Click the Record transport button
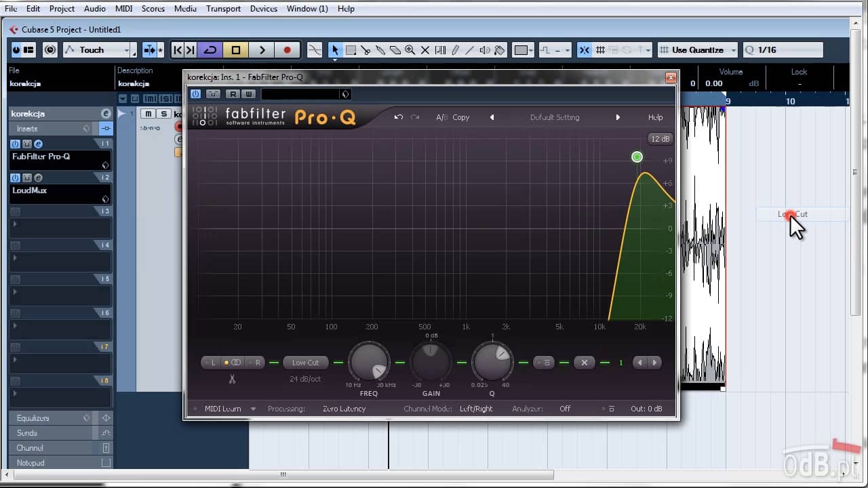 point(288,50)
